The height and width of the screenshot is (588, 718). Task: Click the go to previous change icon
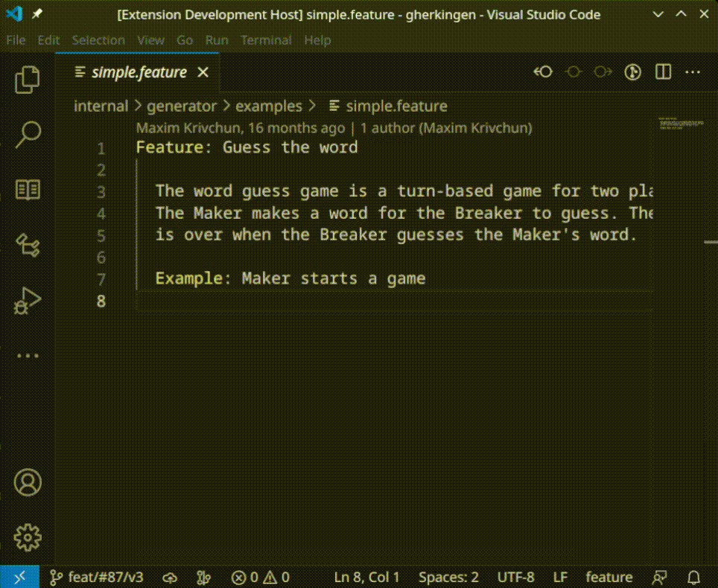pyautogui.click(x=543, y=72)
